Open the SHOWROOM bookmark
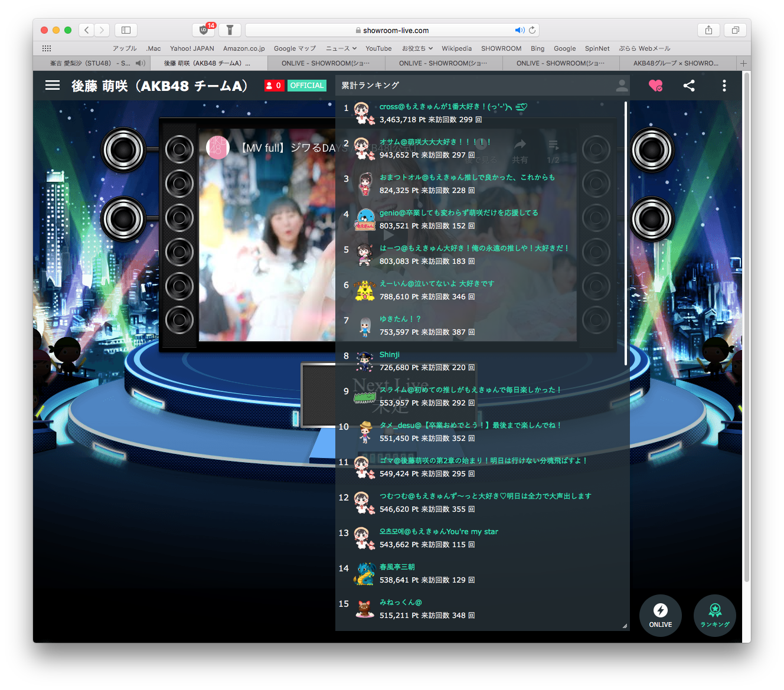 click(501, 48)
